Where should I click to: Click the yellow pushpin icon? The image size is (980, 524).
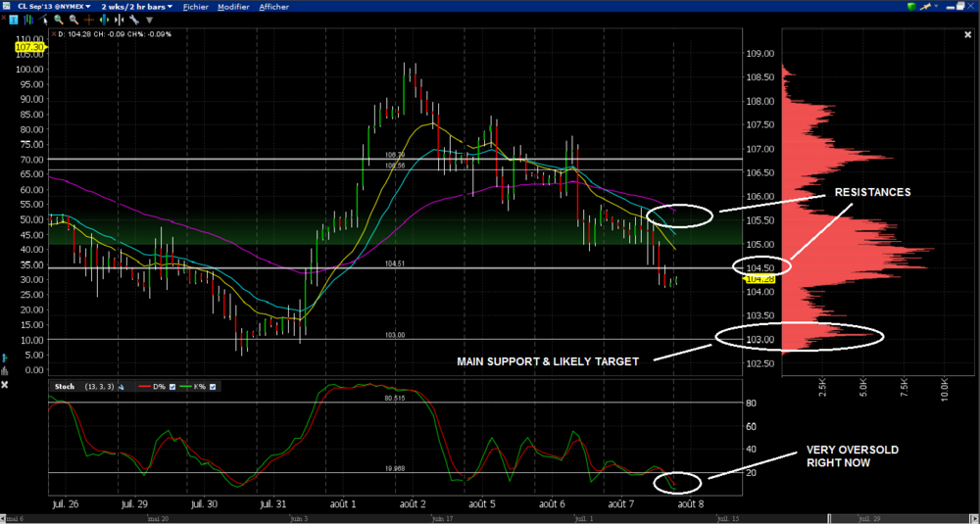pyautogui.click(x=926, y=6)
